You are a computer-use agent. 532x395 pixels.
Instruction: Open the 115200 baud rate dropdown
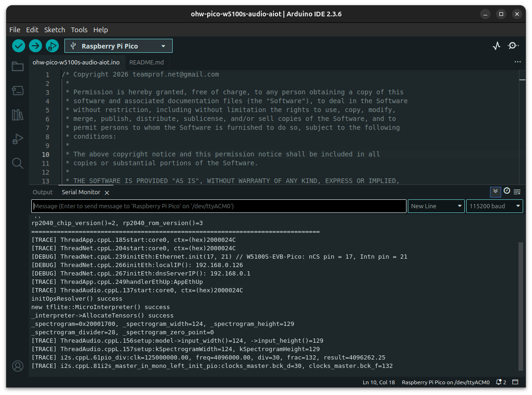click(494, 206)
